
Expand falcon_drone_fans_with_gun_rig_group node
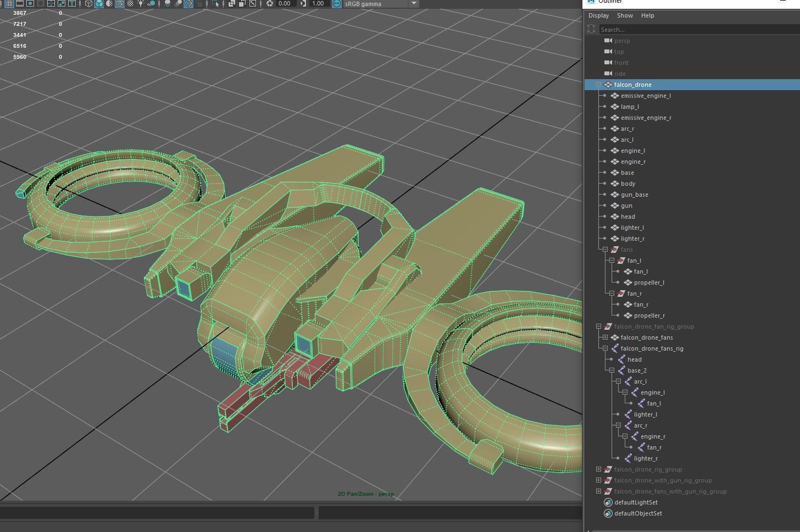[x=598, y=491]
